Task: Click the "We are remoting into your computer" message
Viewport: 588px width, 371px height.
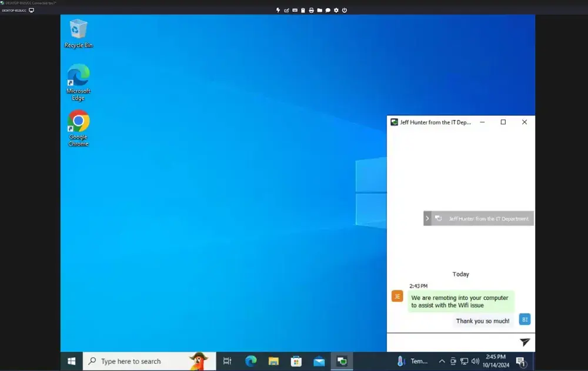Action: point(461,301)
